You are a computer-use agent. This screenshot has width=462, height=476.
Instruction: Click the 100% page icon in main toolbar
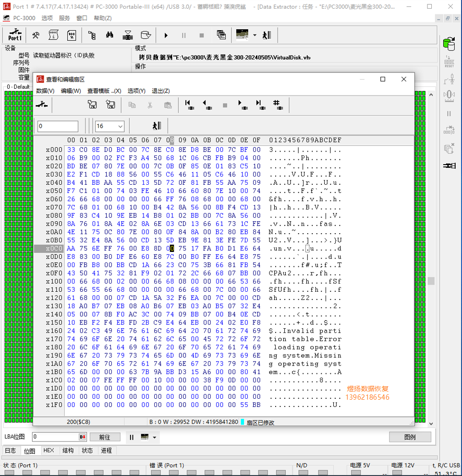click(72, 35)
